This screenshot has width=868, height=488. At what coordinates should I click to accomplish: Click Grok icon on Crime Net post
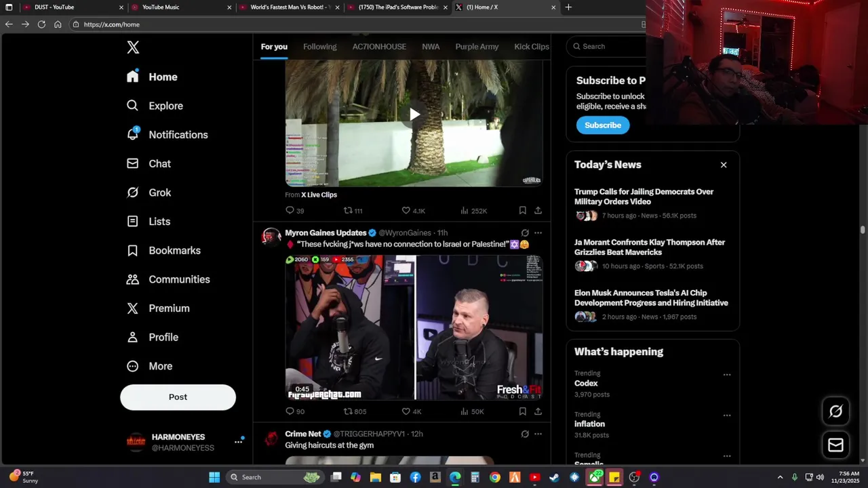tap(525, 434)
